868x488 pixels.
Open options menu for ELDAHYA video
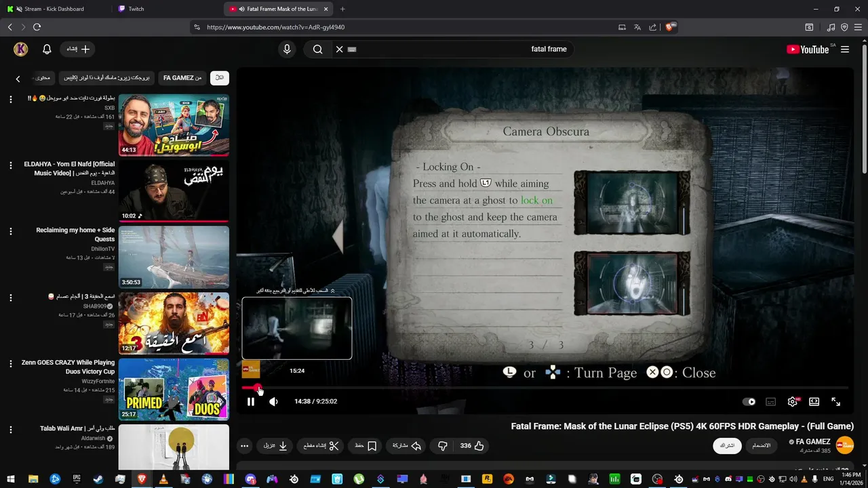10,165
